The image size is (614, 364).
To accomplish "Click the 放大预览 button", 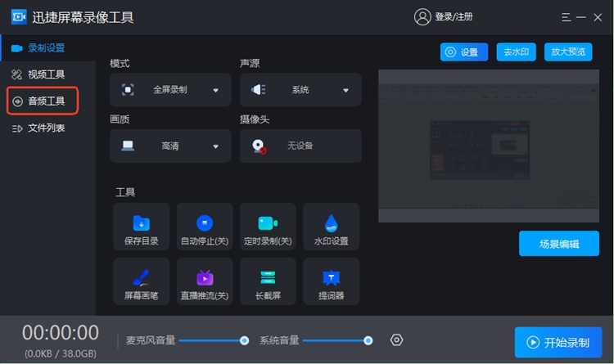I will point(568,52).
